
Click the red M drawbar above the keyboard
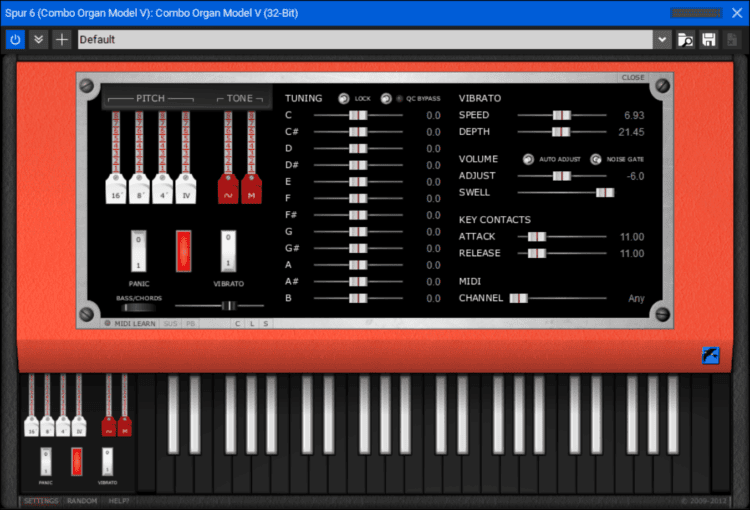pos(124,425)
